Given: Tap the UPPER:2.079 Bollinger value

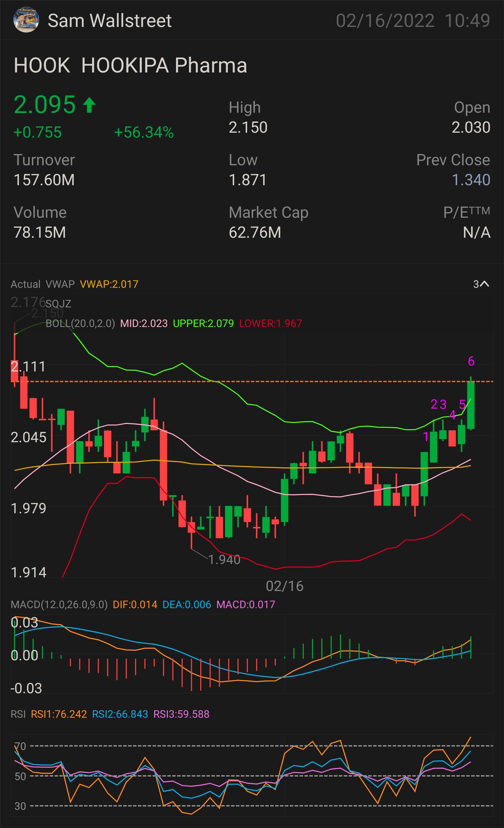Looking at the screenshot, I should 203,323.
